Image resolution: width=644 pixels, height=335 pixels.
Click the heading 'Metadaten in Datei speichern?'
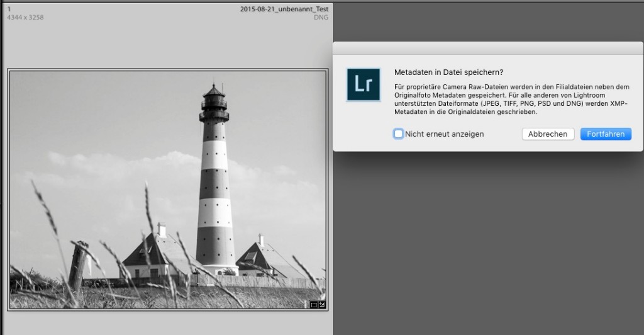point(448,72)
